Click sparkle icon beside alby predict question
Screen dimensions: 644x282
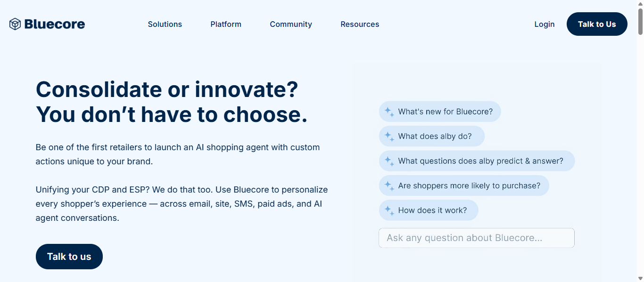pos(389,161)
